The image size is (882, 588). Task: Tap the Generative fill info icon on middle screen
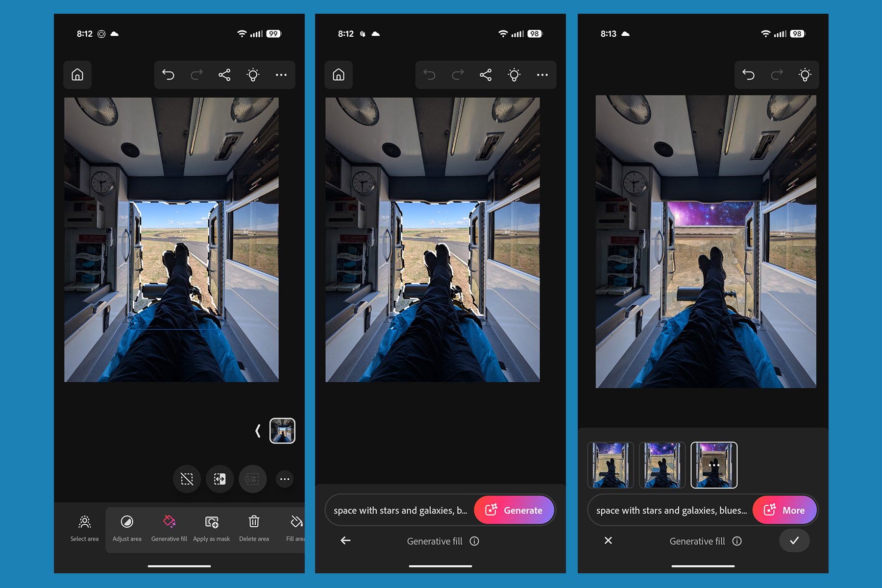pos(474,541)
